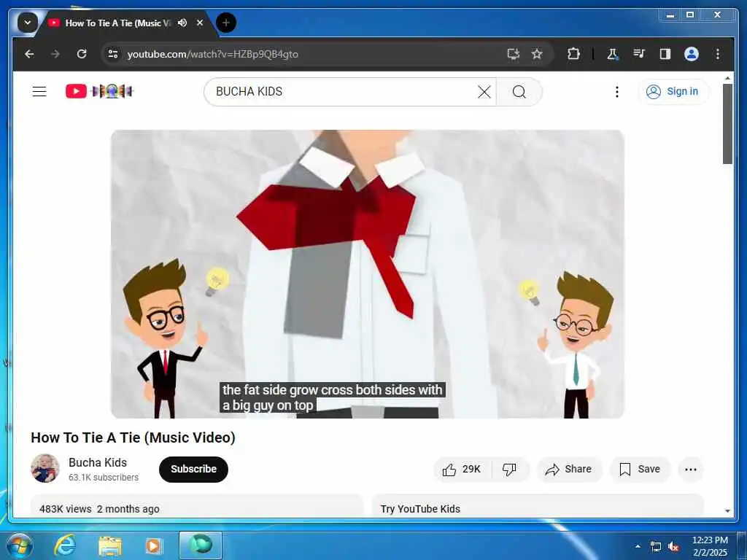Viewport: 747px width, 560px height.
Task: Like the video with thumbs up 29K
Action: pos(462,470)
